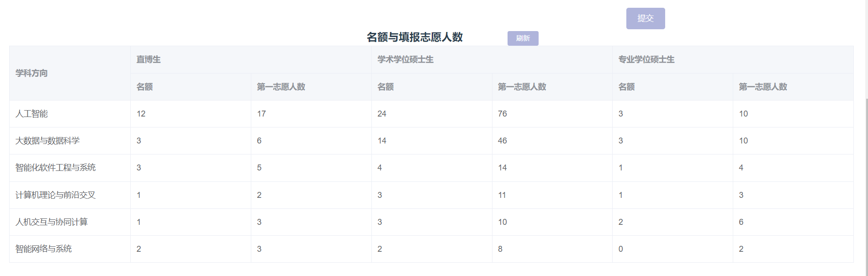The width and height of the screenshot is (868, 276).
Task: Click the 提交 submit button
Action: point(646,18)
